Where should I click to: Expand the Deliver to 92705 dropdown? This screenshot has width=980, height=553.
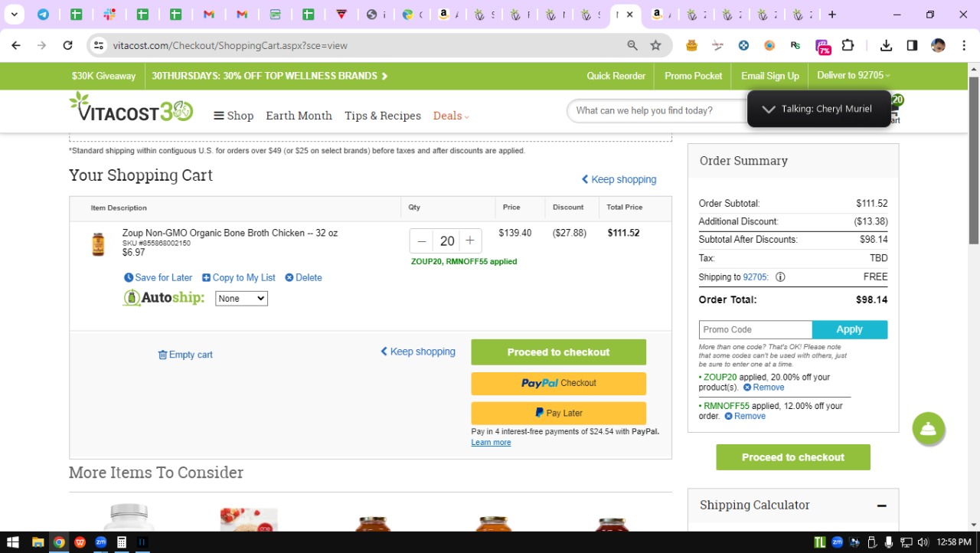click(x=854, y=75)
